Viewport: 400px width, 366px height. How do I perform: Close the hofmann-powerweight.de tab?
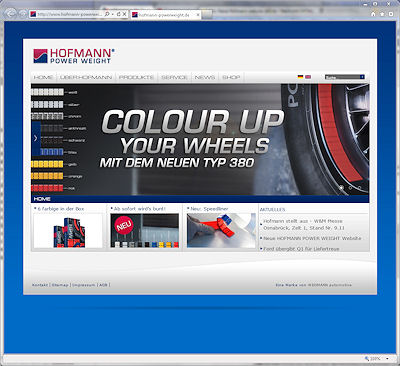(198, 15)
